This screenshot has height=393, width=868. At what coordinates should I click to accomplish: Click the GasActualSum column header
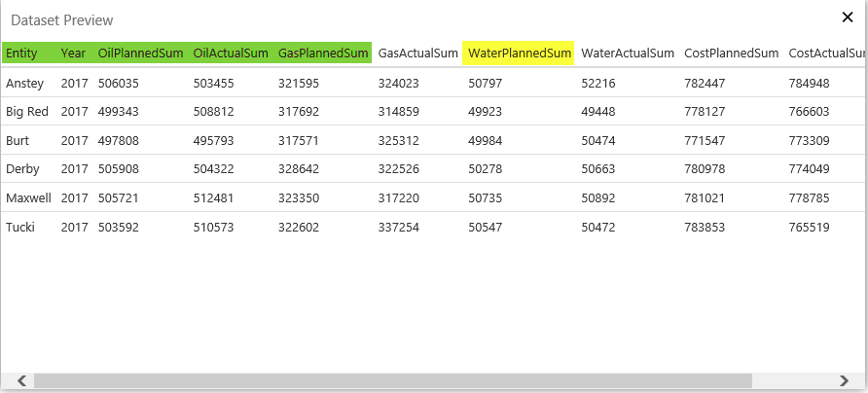(417, 54)
